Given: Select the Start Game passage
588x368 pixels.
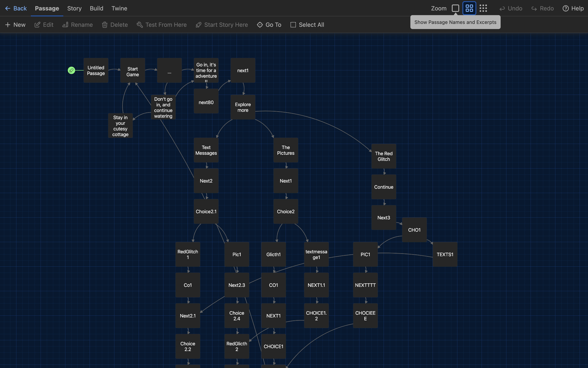Looking at the screenshot, I should tap(133, 70).
